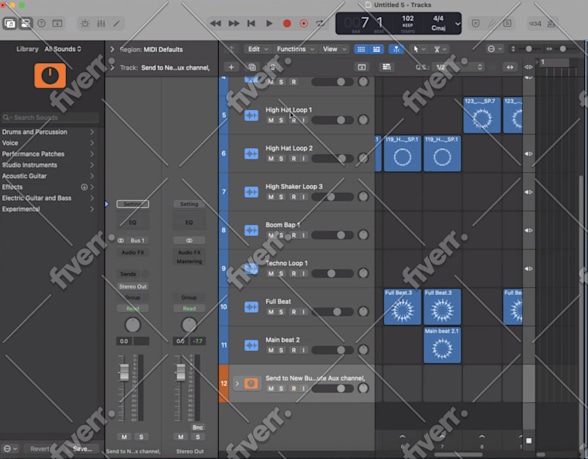Switch to Tracks view button

376,50
